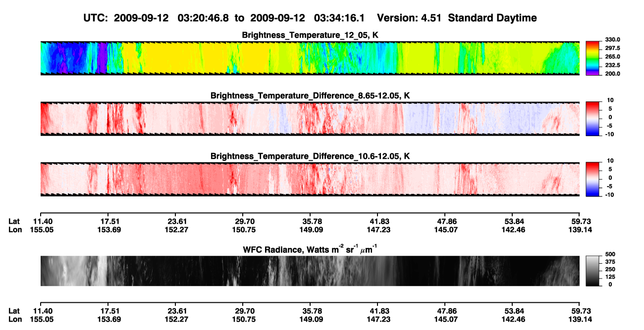Click the grayscale colorbar for WFC Radiance
This screenshot has width=644, height=330.
[593, 271]
